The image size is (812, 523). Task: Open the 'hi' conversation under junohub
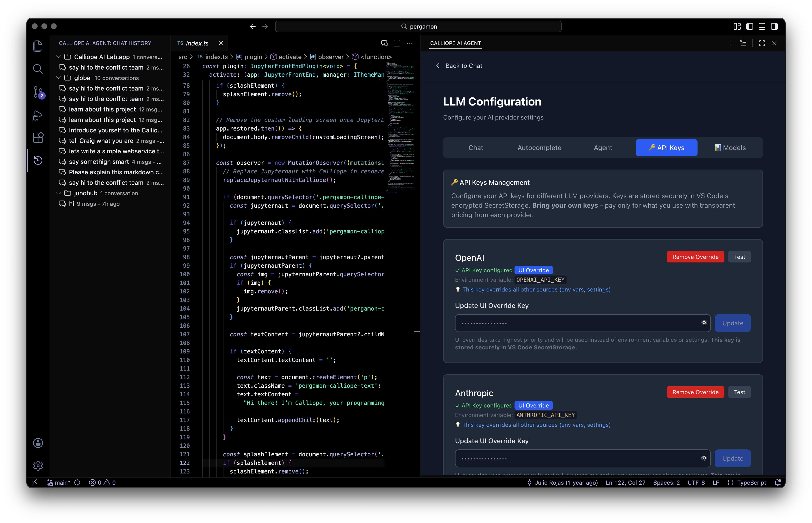72,204
